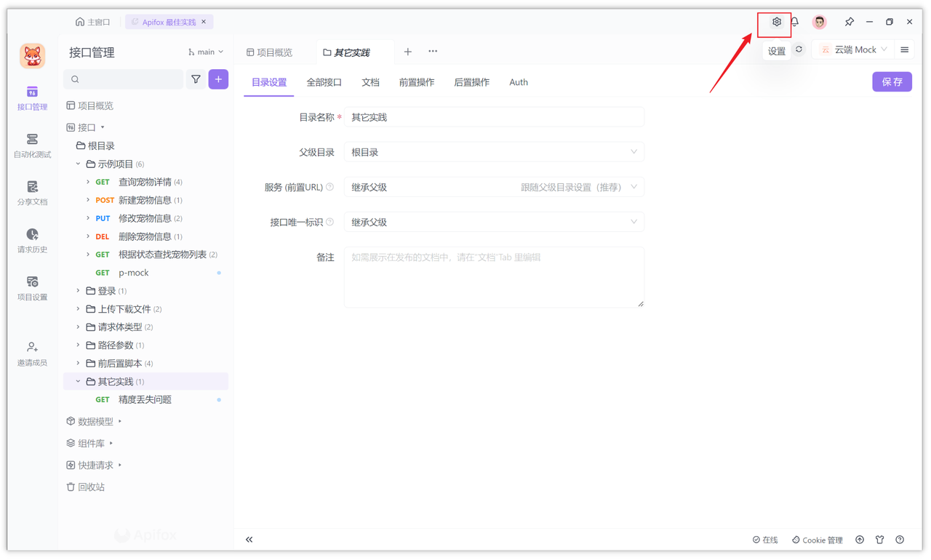The height and width of the screenshot is (560, 931).
Task: Open Cookie 管理
Action: [x=817, y=540]
